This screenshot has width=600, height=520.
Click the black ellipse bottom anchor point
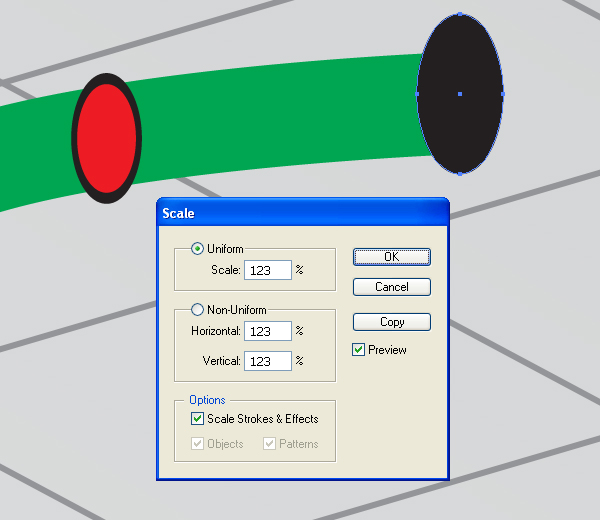(x=460, y=173)
